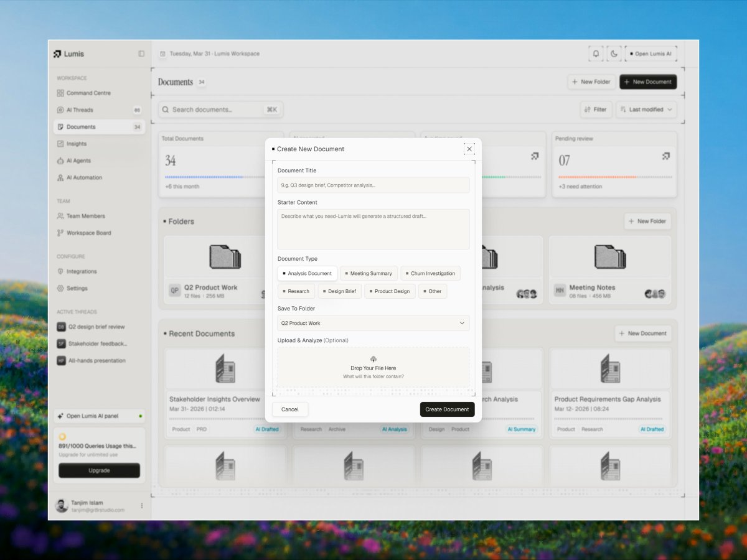Click the 891/1000 Queries Usage coin icon
The height and width of the screenshot is (560, 747).
(x=62, y=437)
